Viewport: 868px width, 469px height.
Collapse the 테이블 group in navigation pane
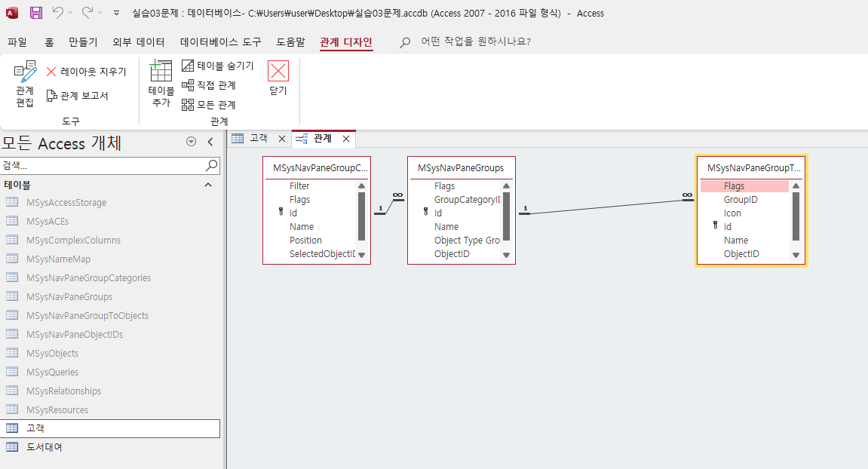[x=208, y=185]
